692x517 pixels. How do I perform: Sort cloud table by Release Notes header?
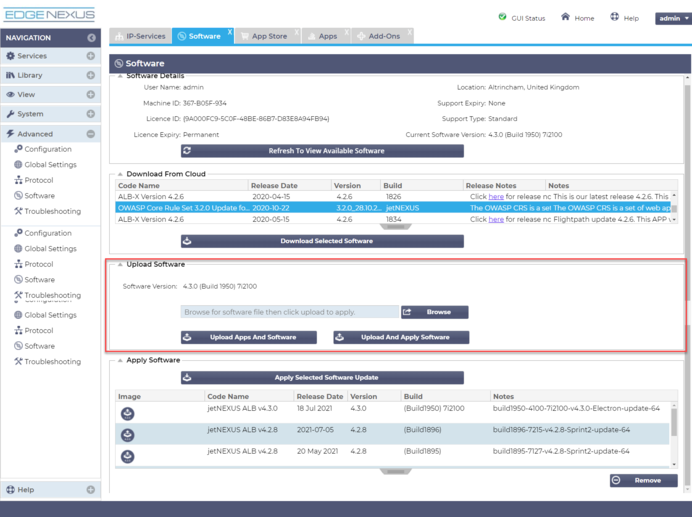(x=504, y=185)
